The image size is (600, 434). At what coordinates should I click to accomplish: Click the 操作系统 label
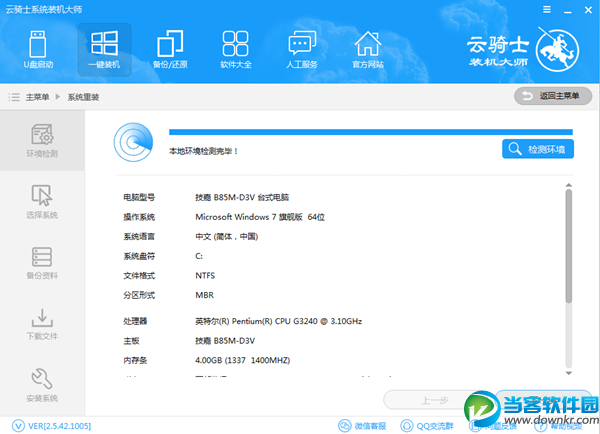(139, 217)
